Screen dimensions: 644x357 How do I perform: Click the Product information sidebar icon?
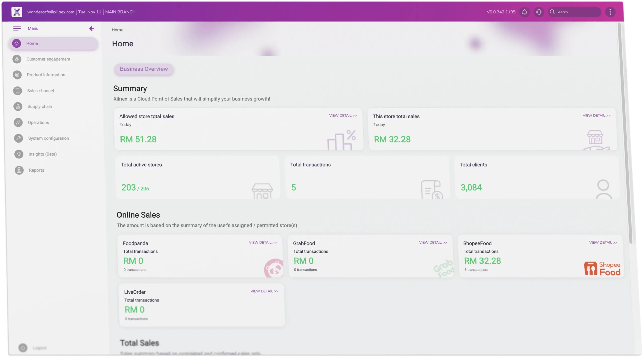tap(17, 75)
